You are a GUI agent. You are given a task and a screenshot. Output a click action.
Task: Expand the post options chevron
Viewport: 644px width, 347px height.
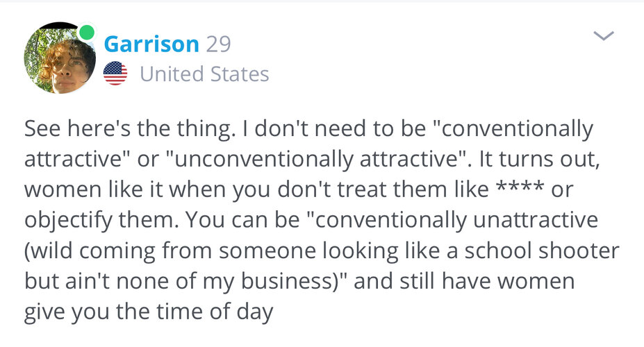click(x=604, y=36)
